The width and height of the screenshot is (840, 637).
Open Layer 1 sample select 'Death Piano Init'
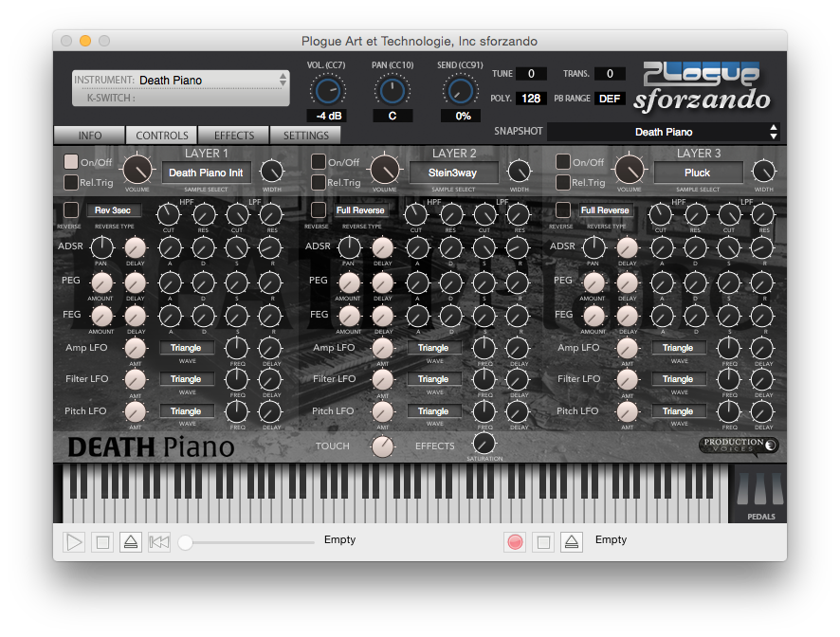coord(207,173)
